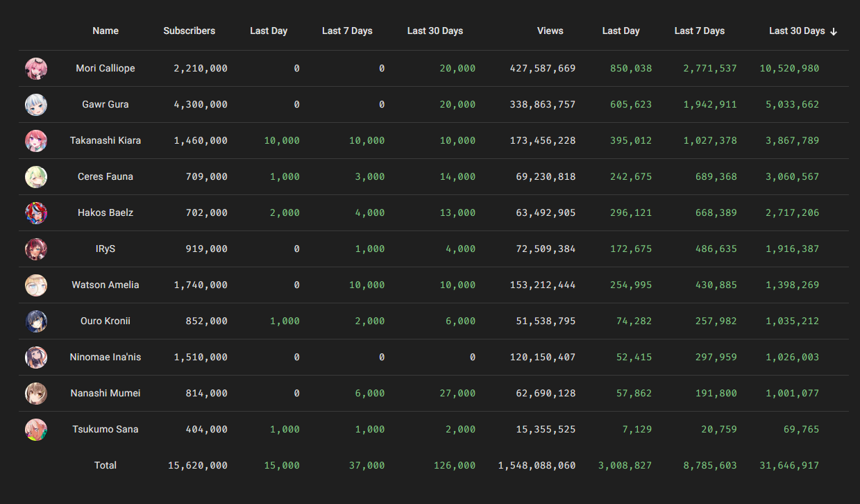Open IRyS avatar icon

tap(36, 249)
